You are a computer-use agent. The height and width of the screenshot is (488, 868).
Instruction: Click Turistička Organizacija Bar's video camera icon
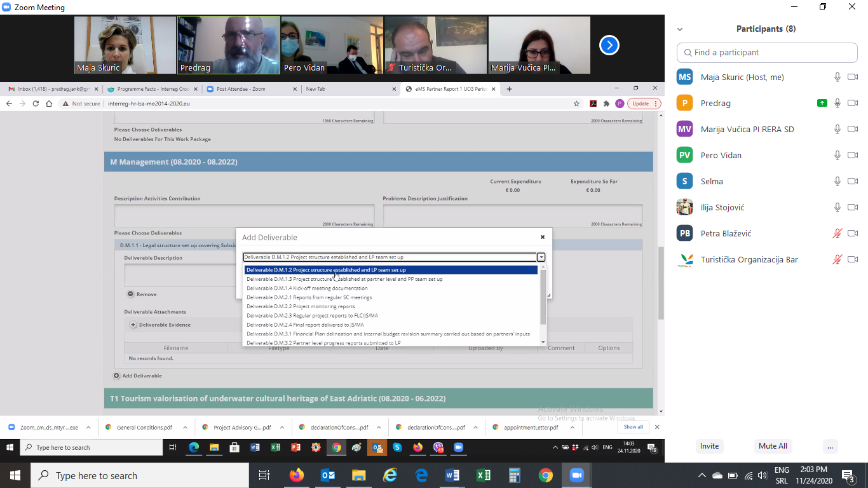coord(853,259)
